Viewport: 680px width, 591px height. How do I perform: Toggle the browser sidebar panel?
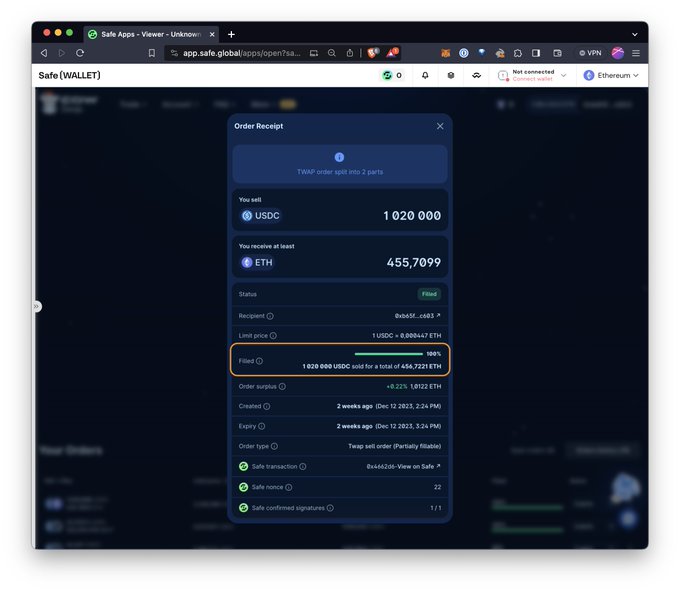coord(536,53)
